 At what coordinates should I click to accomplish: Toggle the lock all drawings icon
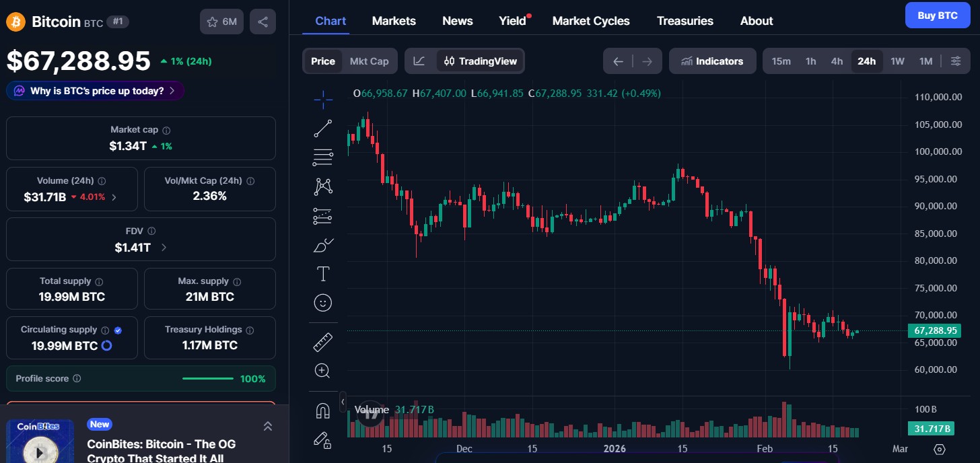pyautogui.click(x=323, y=438)
